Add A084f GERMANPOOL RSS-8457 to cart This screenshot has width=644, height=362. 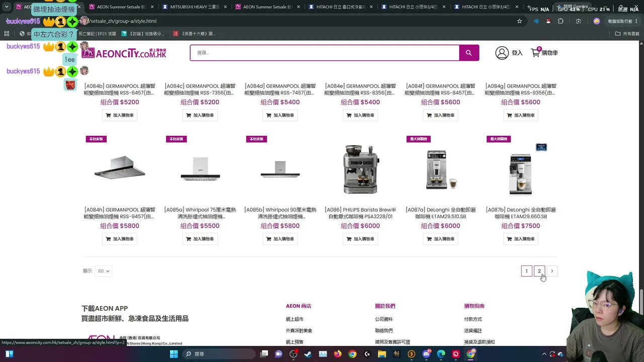coord(440,115)
